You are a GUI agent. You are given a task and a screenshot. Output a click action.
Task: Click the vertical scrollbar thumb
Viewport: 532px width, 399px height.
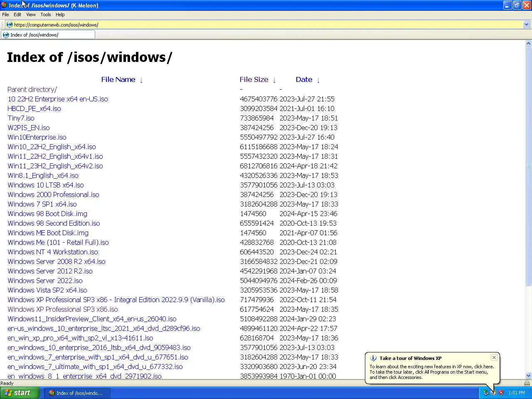point(528,166)
